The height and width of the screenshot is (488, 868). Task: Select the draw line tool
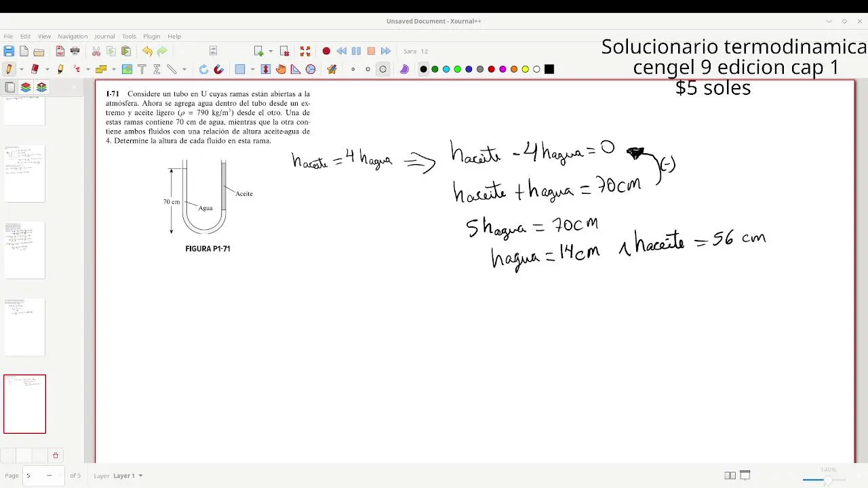tap(172, 69)
